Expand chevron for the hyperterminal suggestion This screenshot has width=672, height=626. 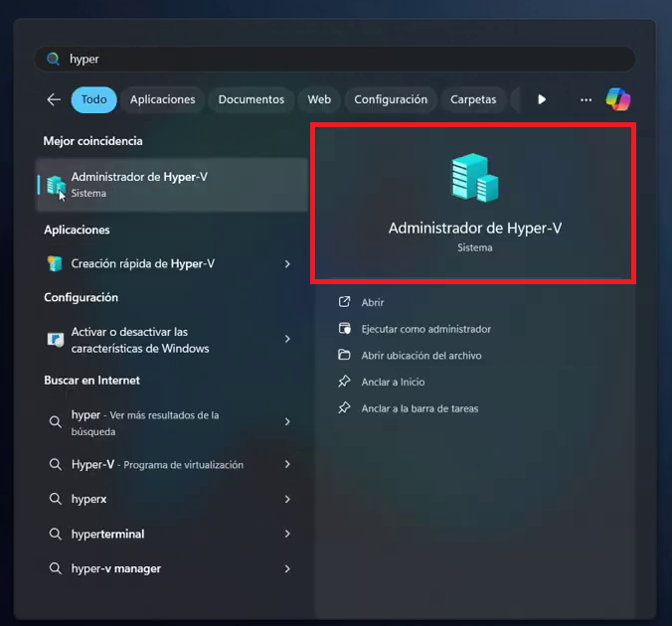287,534
